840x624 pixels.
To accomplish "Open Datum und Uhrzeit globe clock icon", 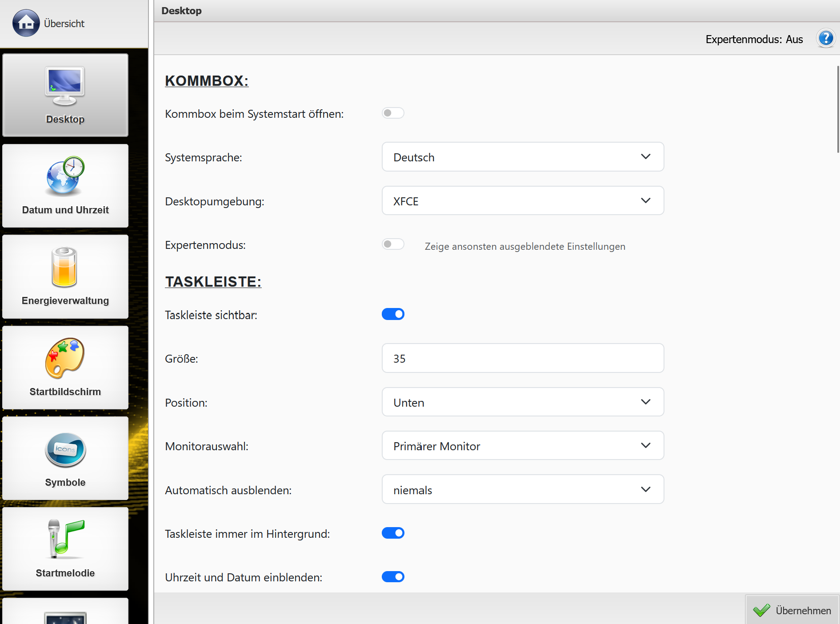I will (x=65, y=177).
